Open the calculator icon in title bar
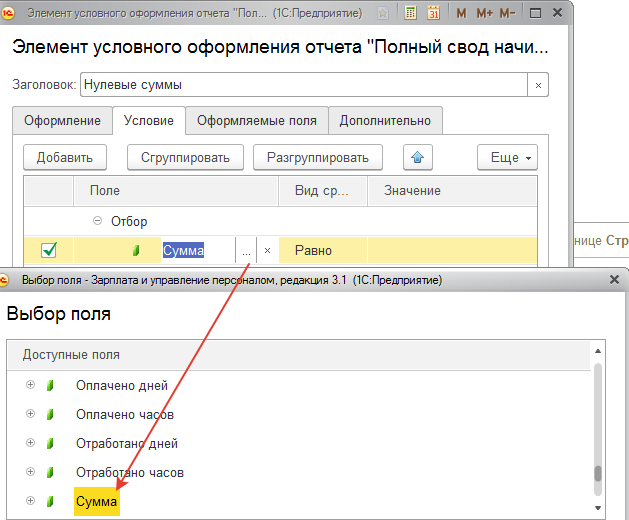Screen dimensions: 629x520 pos(410,13)
